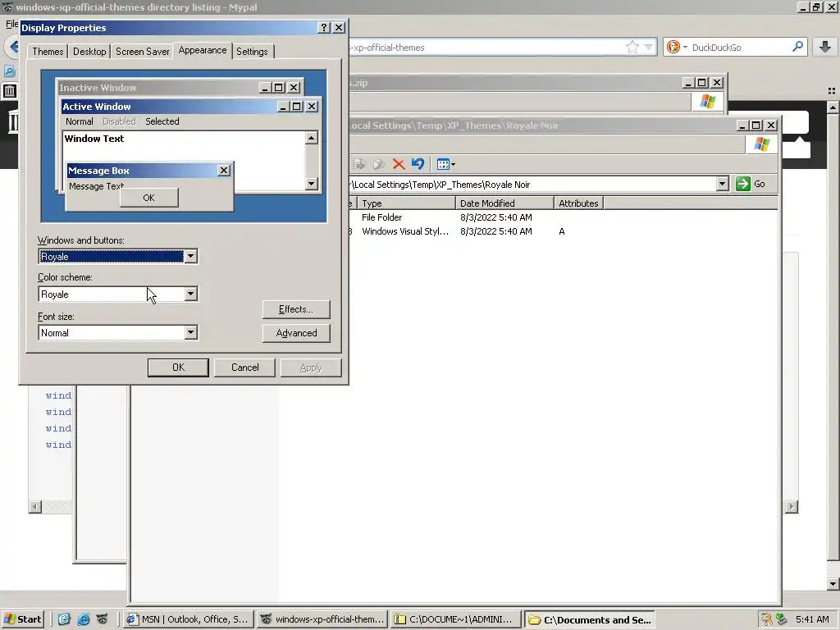Click the Show Desktop quick launch icon
The height and width of the screenshot is (630, 840).
64,619
